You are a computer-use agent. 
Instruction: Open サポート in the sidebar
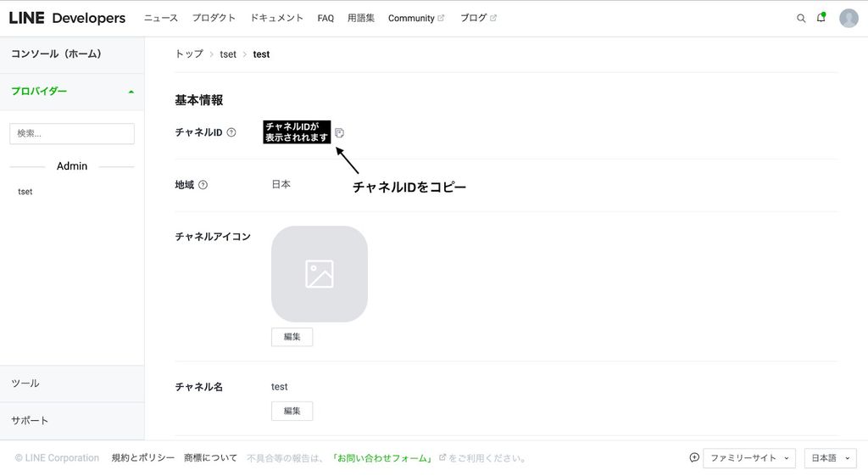[72, 421]
